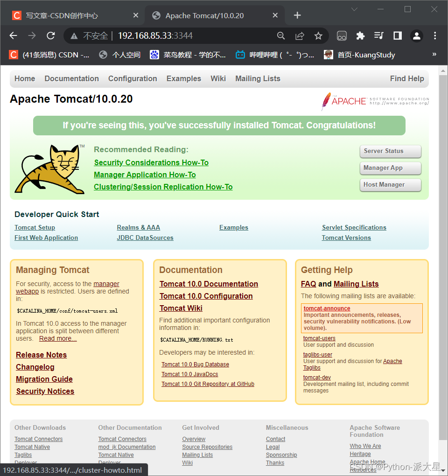Click the zoom magnifier icon in the address bar
This screenshot has height=476, width=448.
coord(281,35)
